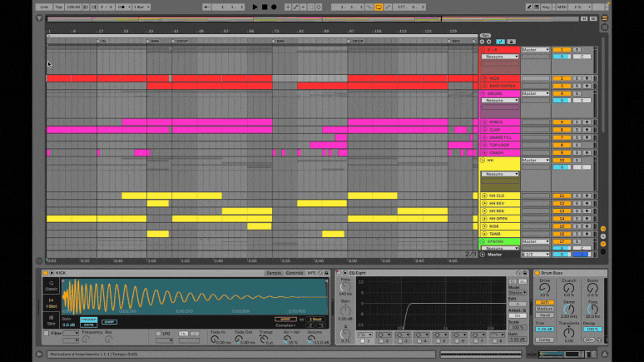644x362 pixels.
Task: Unfold the CRASH track arrow icon
Action: [485, 152]
